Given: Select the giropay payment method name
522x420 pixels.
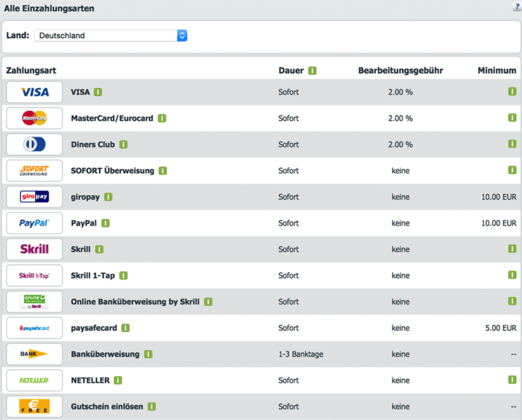Looking at the screenshot, I should coord(85,197).
